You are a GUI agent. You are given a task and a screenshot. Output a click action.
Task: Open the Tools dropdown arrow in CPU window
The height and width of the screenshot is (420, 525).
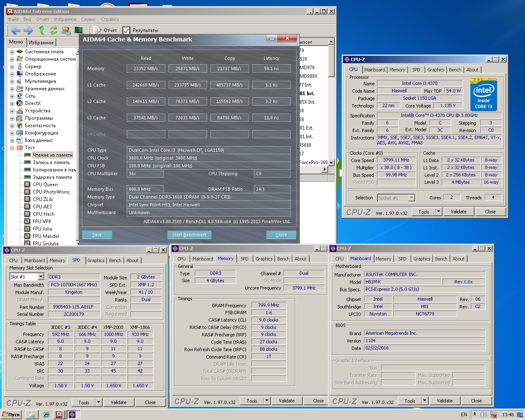click(438, 212)
